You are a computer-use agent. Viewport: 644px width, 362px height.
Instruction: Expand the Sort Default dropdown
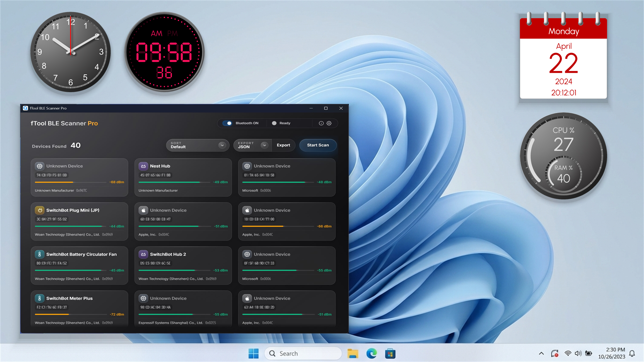[198, 145]
